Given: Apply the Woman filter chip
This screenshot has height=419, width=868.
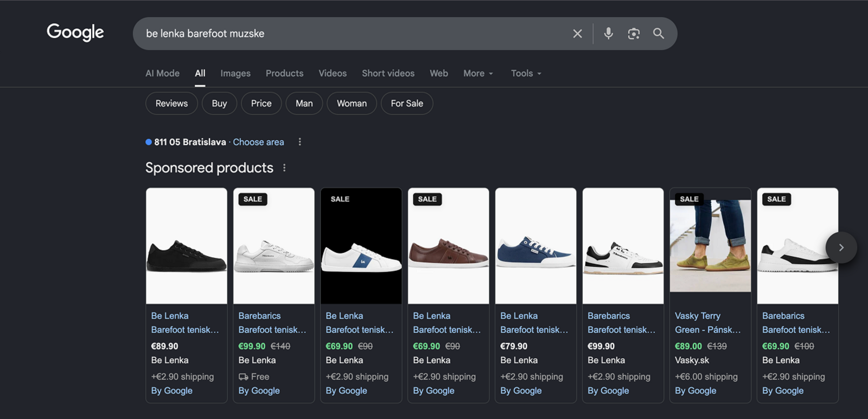Looking at the screenshot, I should click(x=352, y=103).
